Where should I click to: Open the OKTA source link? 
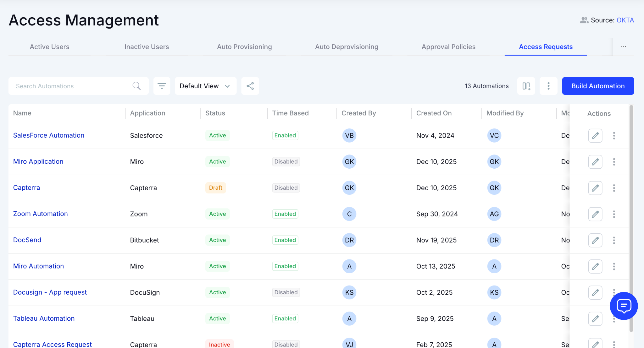(x=625, y=20)
